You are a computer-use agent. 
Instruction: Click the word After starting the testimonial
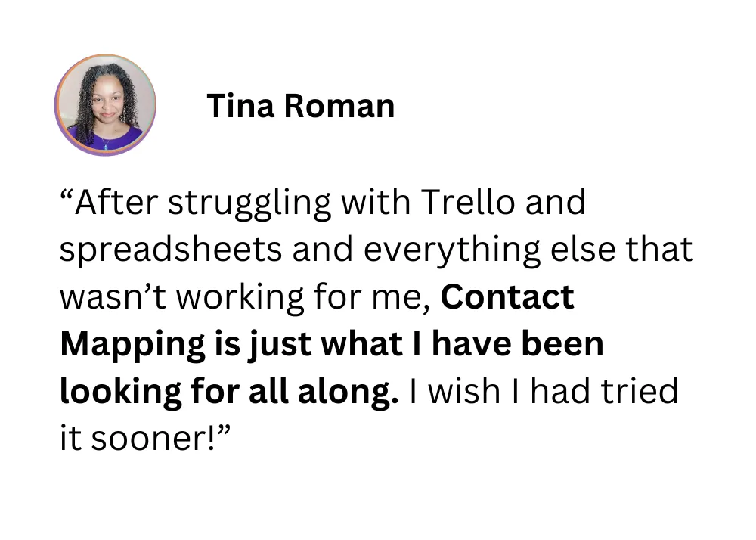click(x=116, y=202)
